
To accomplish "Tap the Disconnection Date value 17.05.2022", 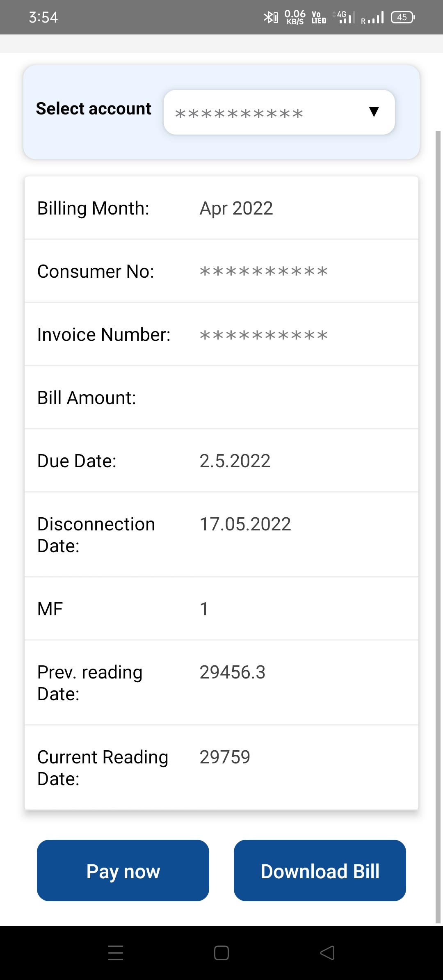I will coord(245,524).
